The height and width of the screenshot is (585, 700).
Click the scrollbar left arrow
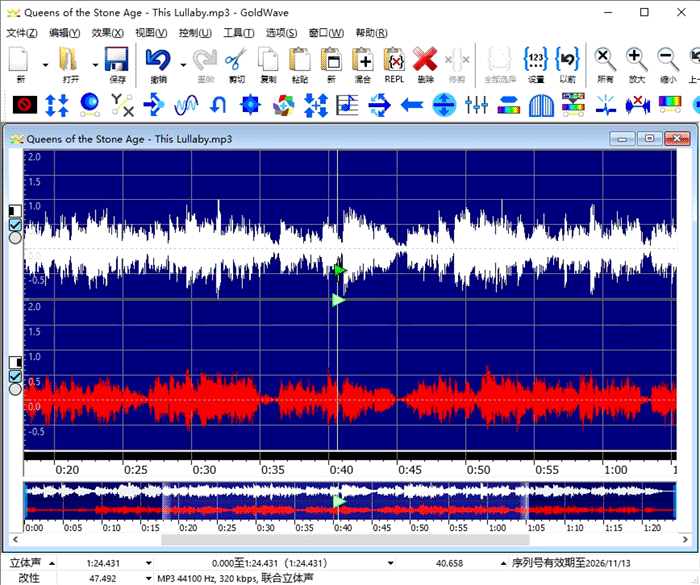click(x=16, y=539)
